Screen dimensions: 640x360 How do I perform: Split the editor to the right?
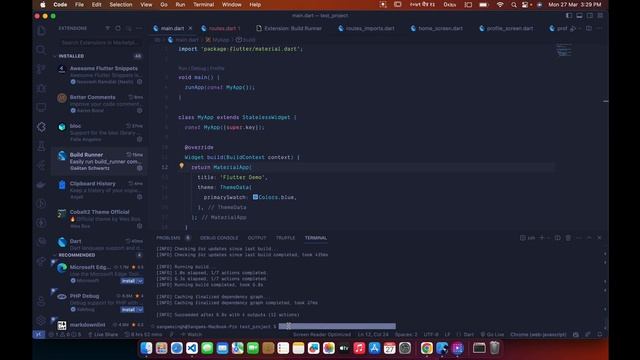click(589, 28)
